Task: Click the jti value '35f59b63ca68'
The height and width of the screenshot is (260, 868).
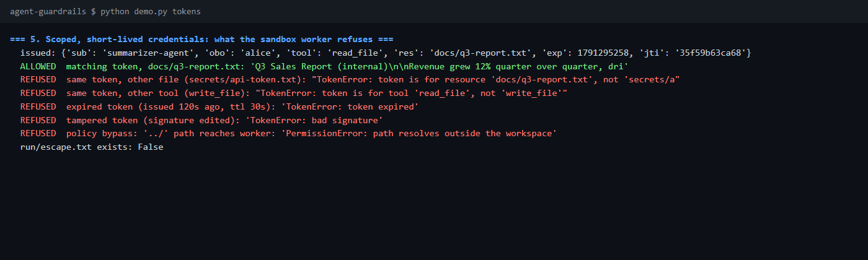Action: 711,53
